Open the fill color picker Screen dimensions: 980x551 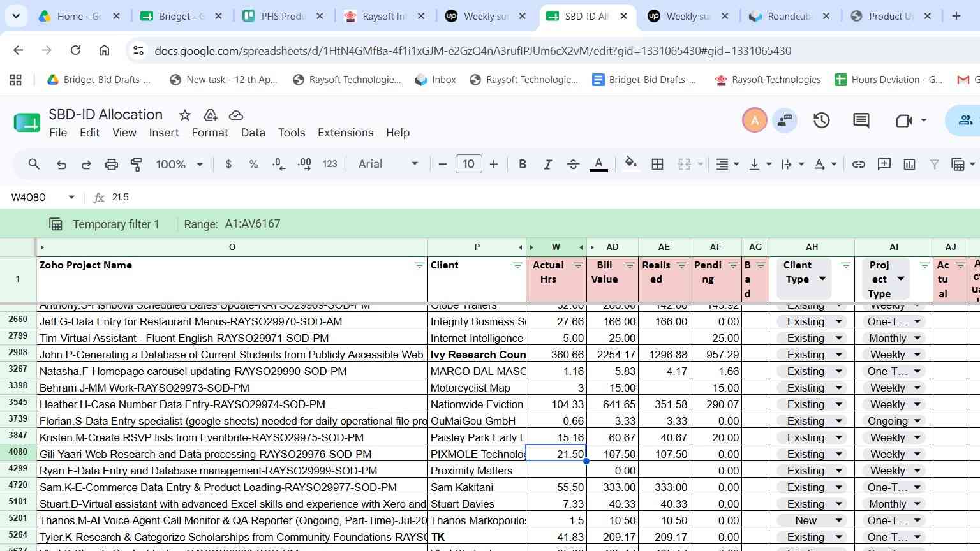tap(630, 164)
